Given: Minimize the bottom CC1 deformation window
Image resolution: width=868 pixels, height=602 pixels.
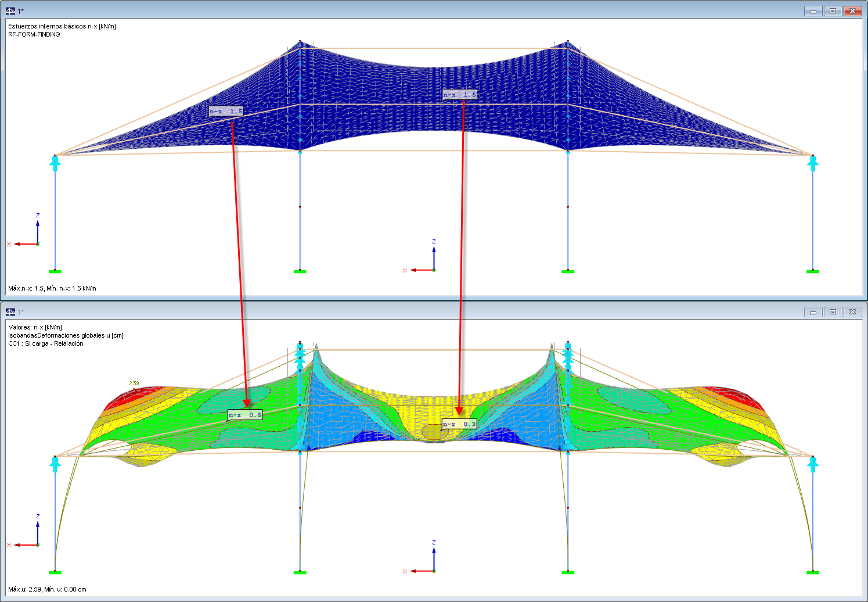Looking at the screenshot, I should pos(813,312).
